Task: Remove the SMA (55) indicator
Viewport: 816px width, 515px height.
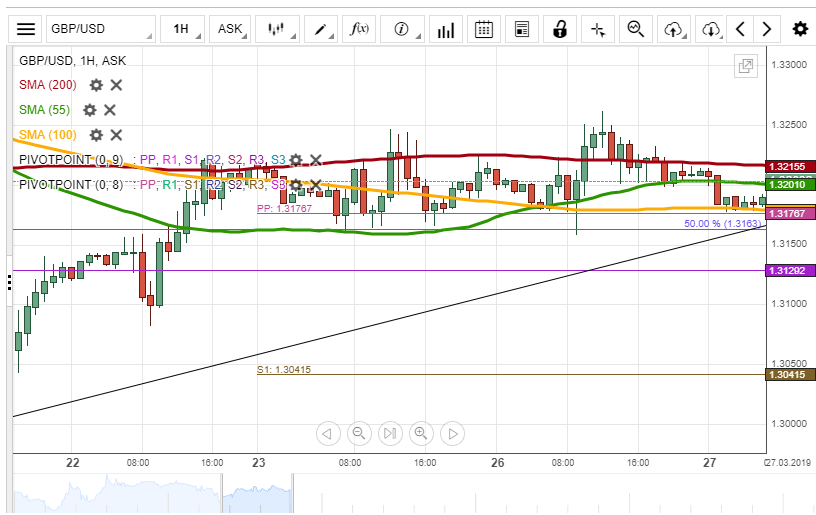Action: click(x=110, y=110)
